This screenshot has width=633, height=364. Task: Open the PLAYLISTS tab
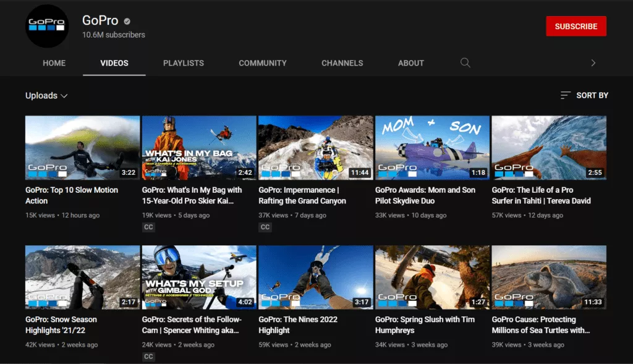point(184,63)
